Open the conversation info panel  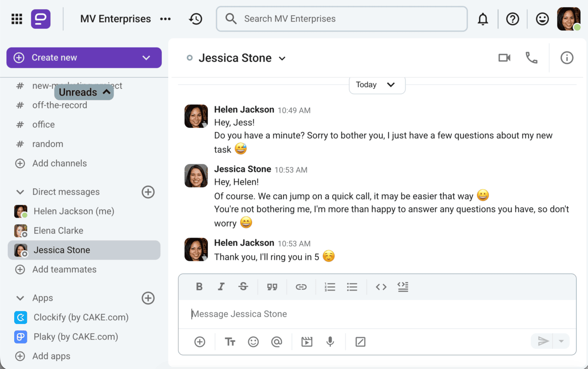point(566,58)
